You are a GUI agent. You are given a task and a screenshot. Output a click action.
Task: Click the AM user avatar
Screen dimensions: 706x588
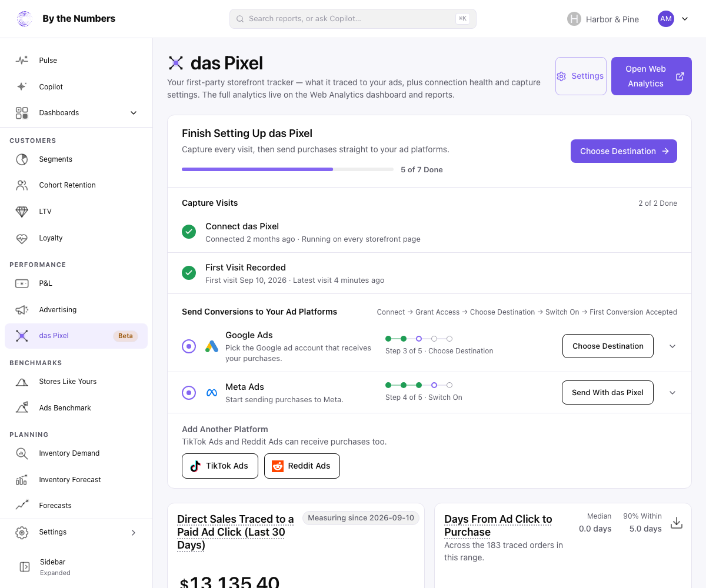coord(666,19)
